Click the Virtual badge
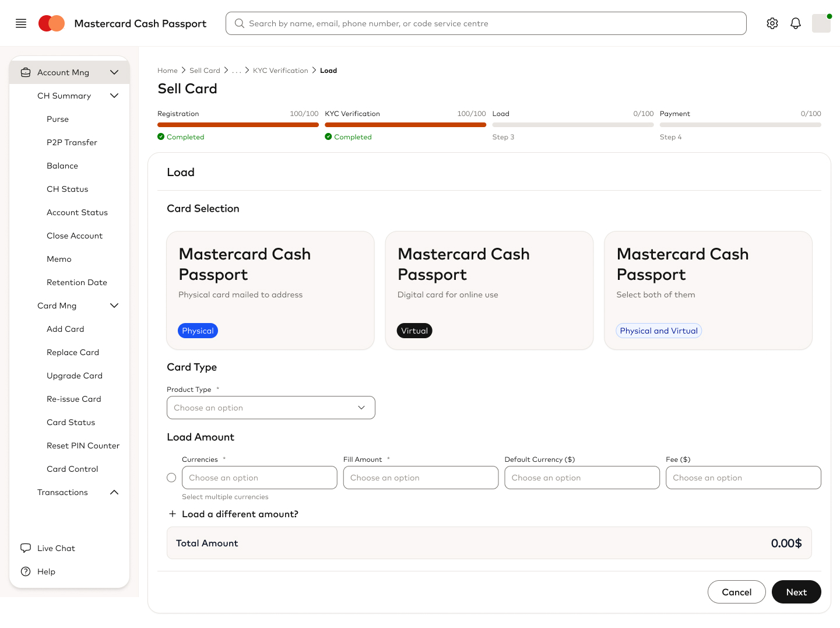The height and width of the screenshot is (628, 840). pyautogui.click(x=414, y=331)
